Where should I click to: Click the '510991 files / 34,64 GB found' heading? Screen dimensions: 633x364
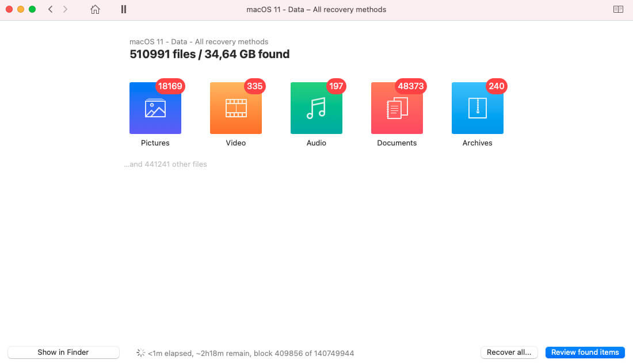pyautogui.click(x=209, y=54)
